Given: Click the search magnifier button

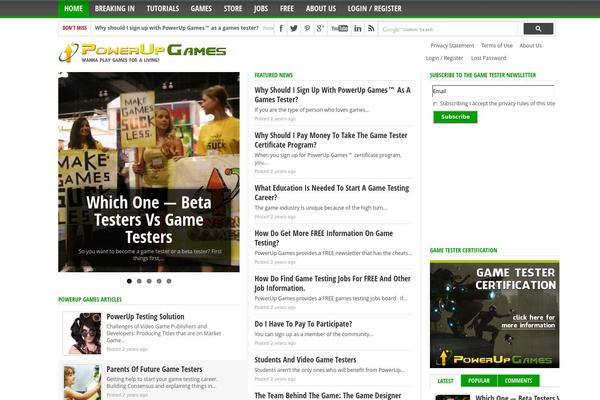Looking at the screenshot, I should pos(538,29).
